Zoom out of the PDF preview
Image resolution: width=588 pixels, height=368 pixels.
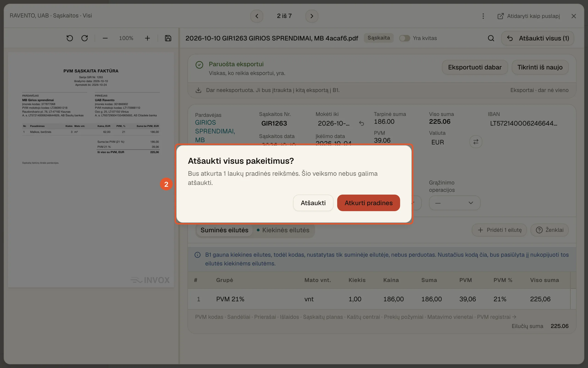tap(105, 38)
